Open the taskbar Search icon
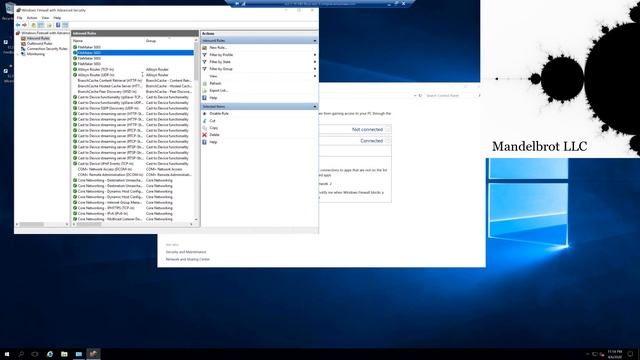The image size is (640, 360). [21, 354]
